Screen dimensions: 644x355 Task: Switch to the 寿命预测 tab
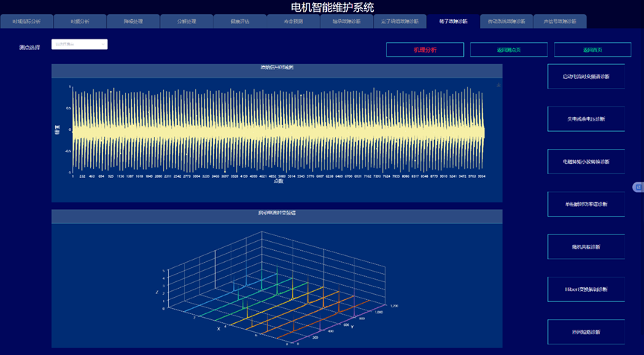click(x=293, y=22)
